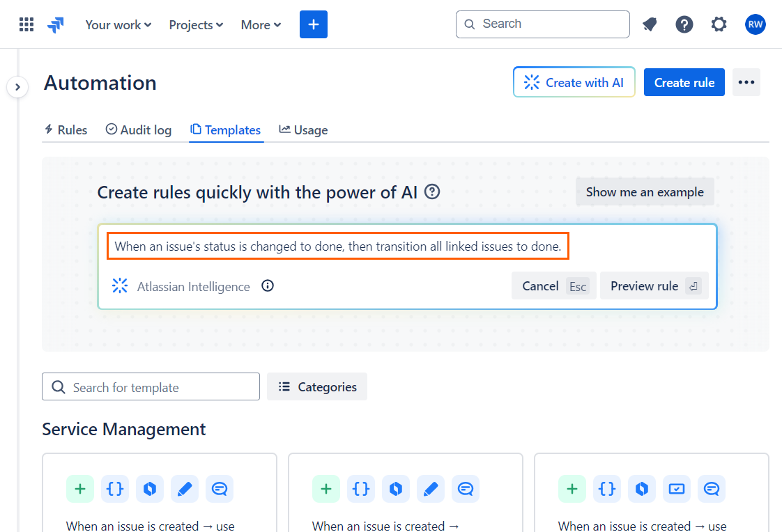This screenshot has height=532, width=782.
Task: Click the Jira logo
Action: [x=56, y=24]
